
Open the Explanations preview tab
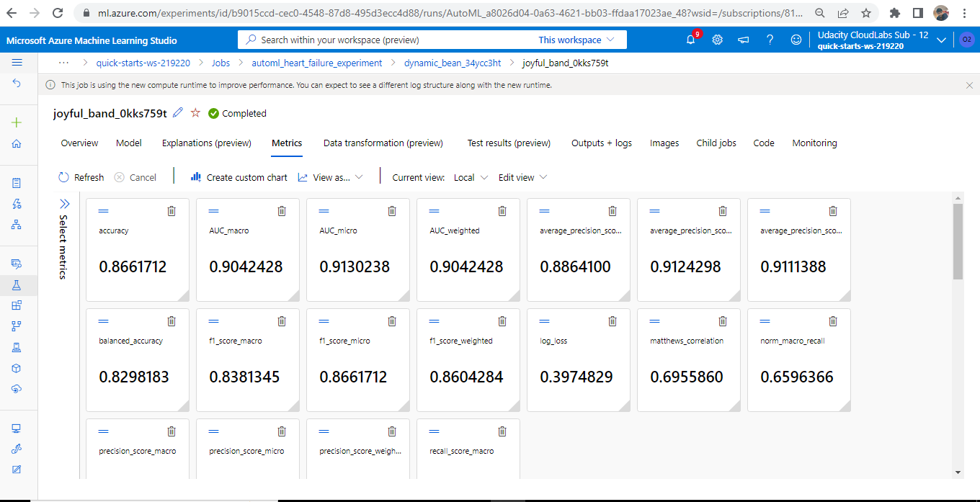(206, 143)
